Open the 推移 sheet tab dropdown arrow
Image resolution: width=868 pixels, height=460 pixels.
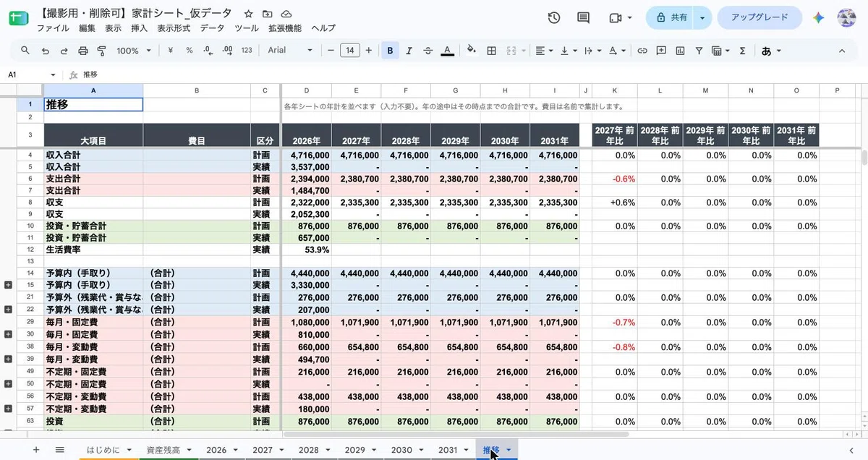(x=509, y=450)
